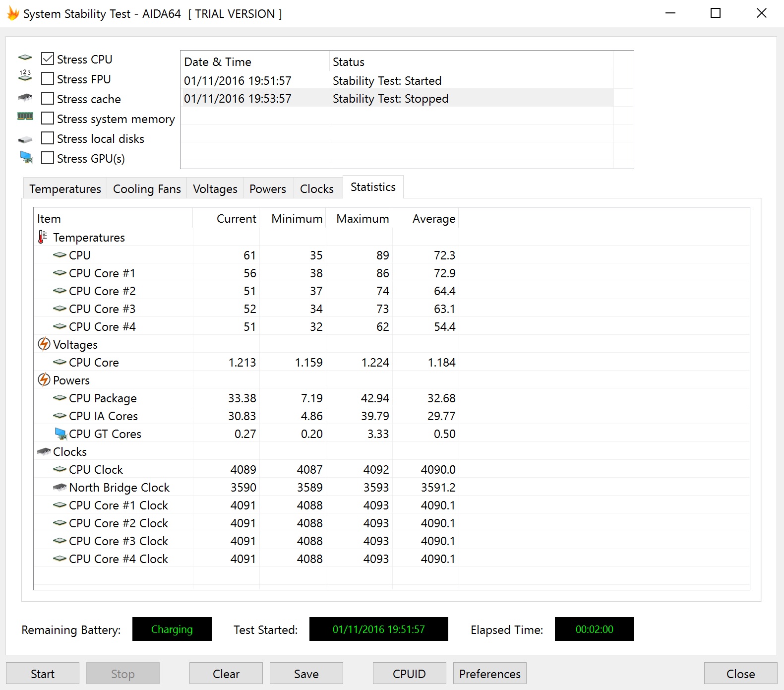The image size is (784, 690).
Task: Click the lightning icon of Voltages group
Action: click(x=44, y=344)
